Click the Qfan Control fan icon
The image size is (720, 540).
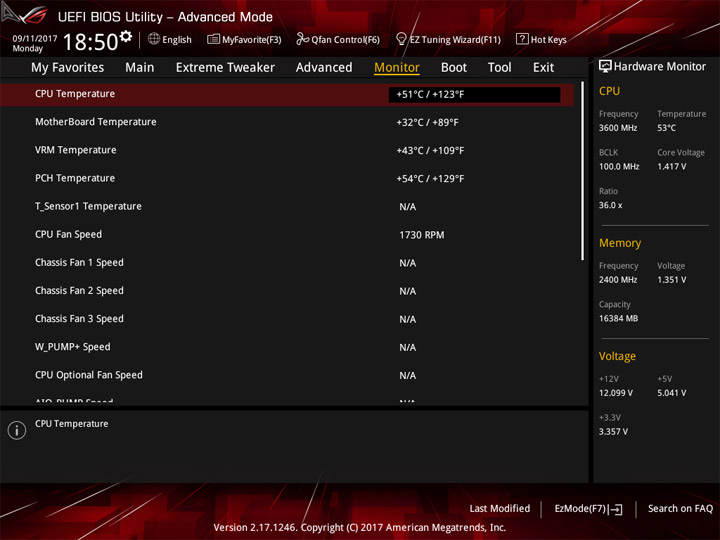coord(302,39)
